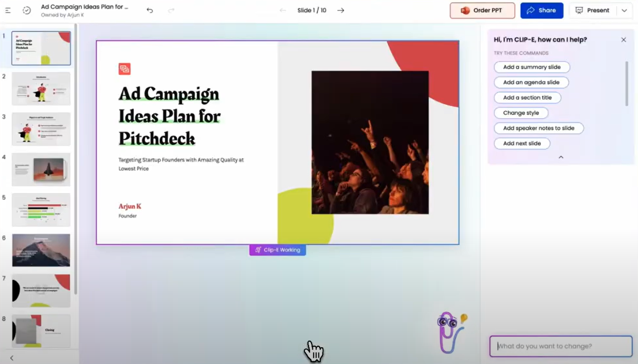Select slide 7 thumbnail
The image size is (638, 364).
(41, 291)
